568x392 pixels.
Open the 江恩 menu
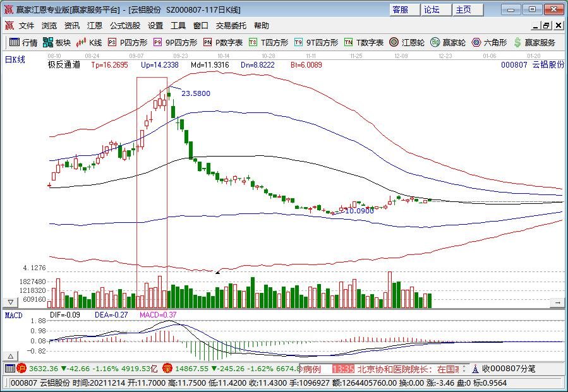(95, 26)
